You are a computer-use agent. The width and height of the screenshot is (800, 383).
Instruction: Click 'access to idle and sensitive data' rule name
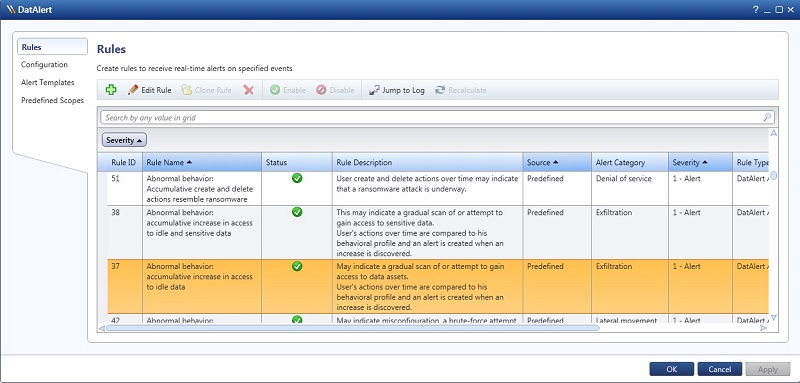(x=202, y=233)
